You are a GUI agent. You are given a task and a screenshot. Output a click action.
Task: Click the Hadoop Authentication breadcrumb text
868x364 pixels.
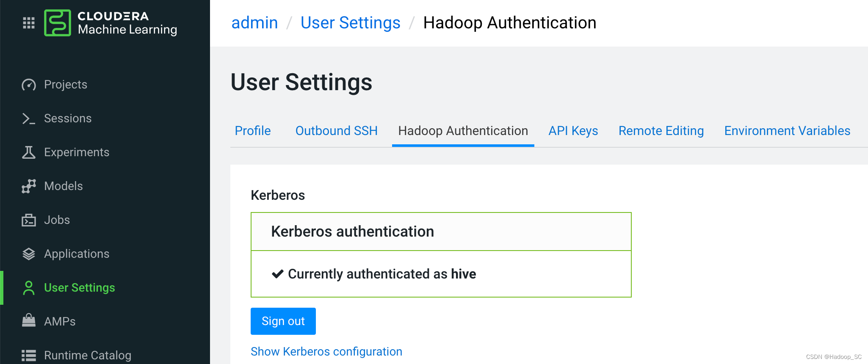tap(510, 23)
